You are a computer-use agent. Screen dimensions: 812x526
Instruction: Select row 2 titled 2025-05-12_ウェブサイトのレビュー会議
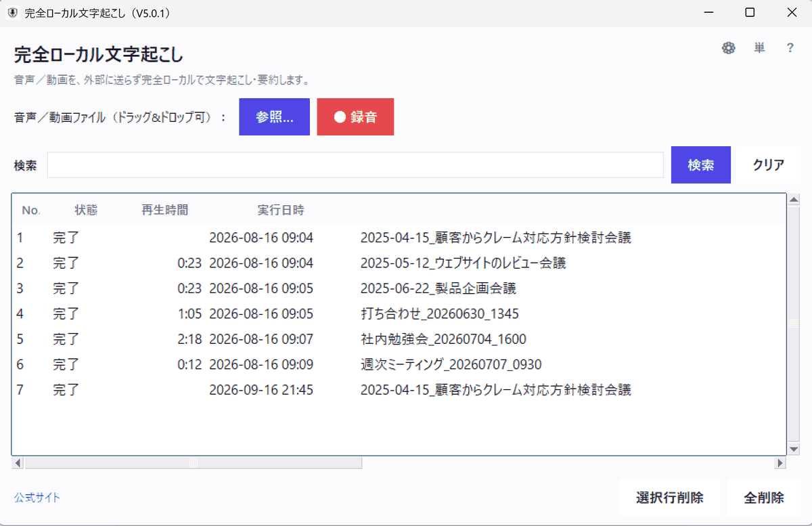coord(399,263)
